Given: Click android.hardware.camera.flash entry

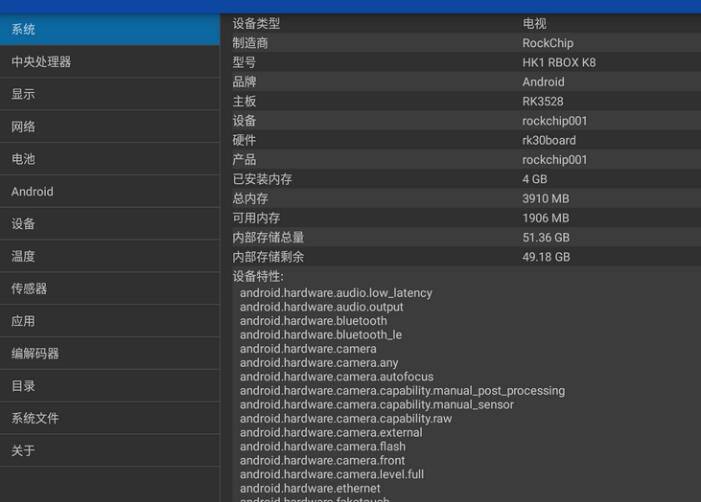Looking at the screenshot, I should pos(323,447).
